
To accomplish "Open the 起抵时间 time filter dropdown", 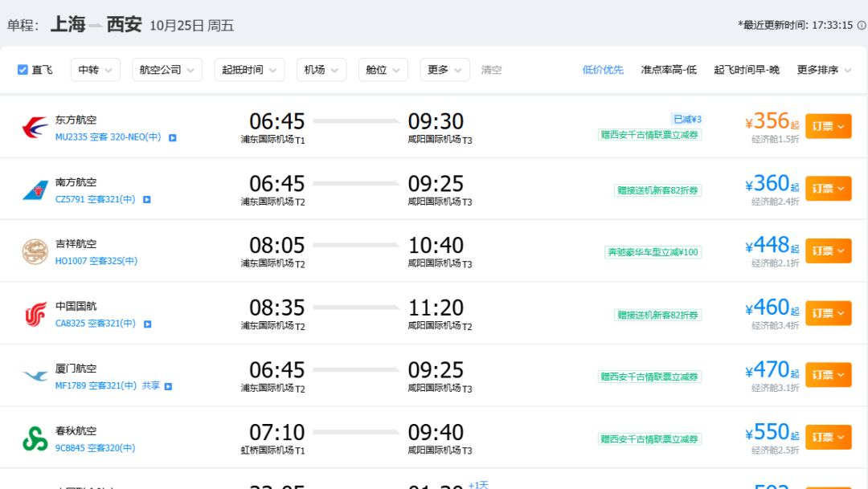I will point(250,70).
